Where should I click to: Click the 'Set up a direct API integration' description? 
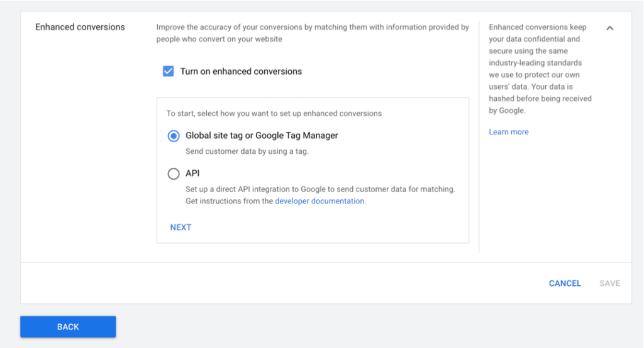[319, 189]
